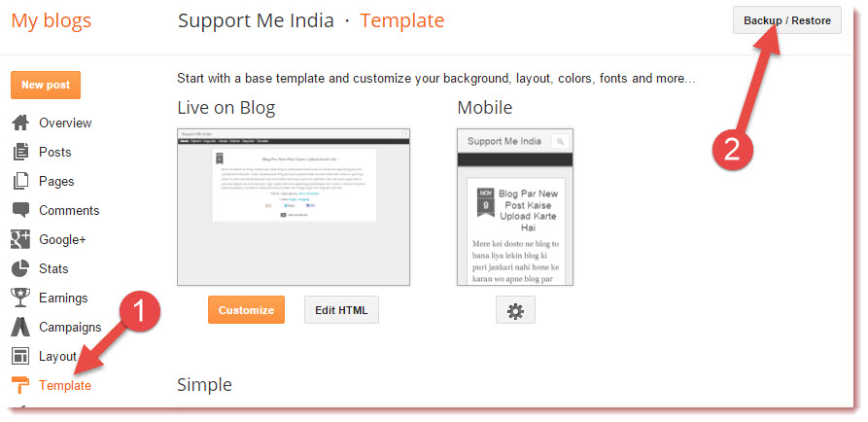Image resolution: width=868 pixels, height=422 pixels.
Task: Open the Campaigns AdWords icon
Action: [x=20, y=327]
